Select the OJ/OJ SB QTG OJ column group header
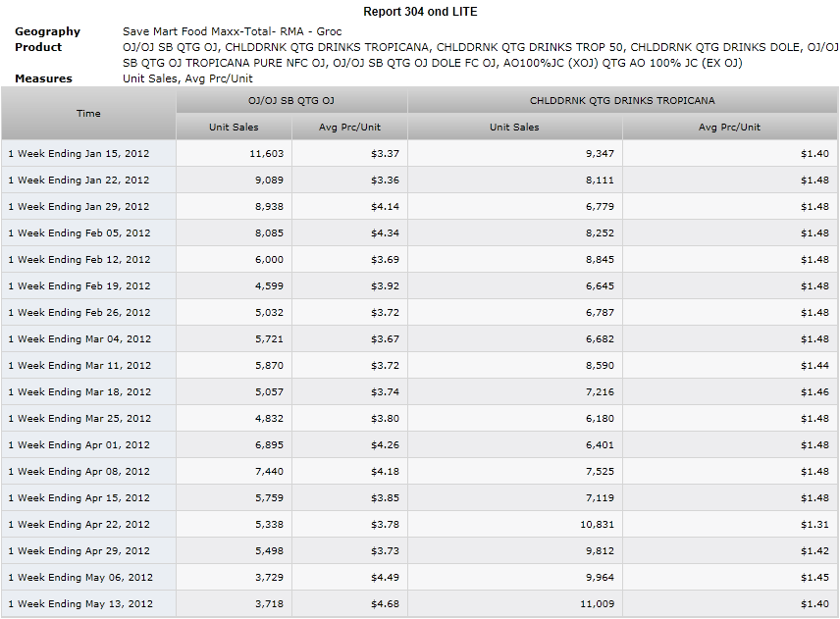 pos(291,101)
